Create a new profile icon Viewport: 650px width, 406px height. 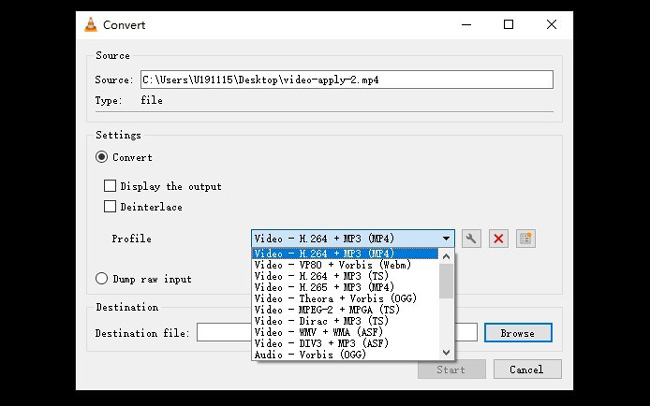[526, 238]
